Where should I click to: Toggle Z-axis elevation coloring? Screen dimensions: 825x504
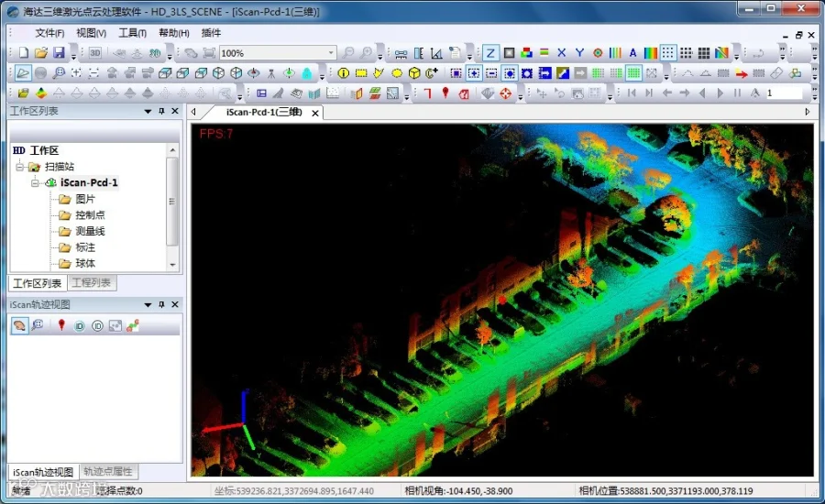coord(490,52)
